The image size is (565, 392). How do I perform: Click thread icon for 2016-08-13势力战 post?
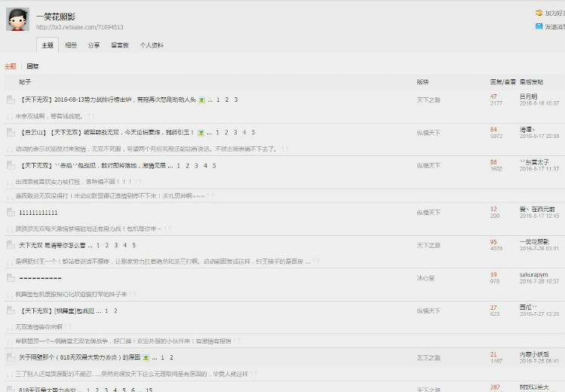11,100
